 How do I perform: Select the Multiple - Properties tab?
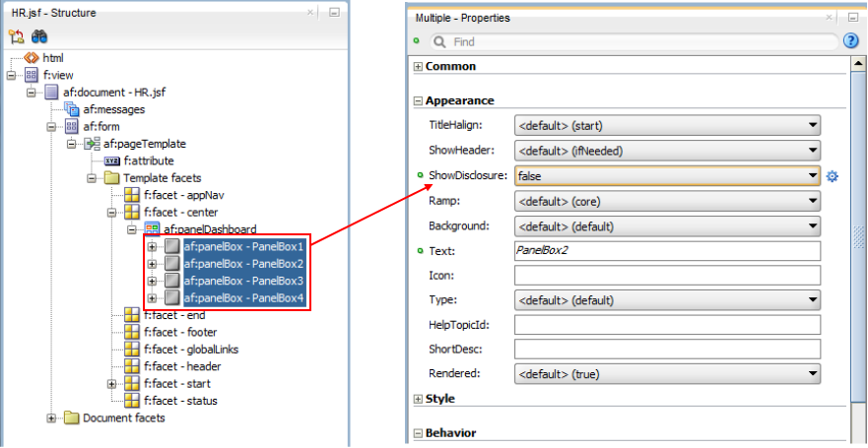pyautogui.click(x=463, y=19)
